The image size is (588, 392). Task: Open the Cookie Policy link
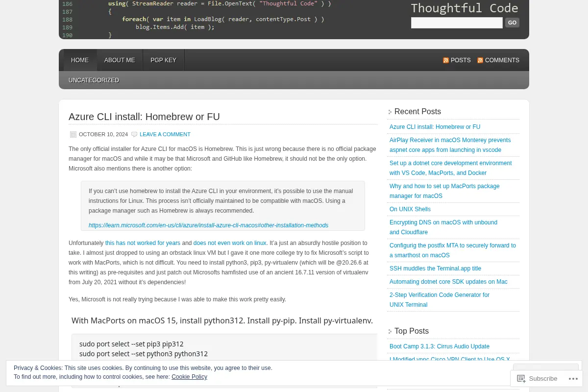click(x=189, y=377)
